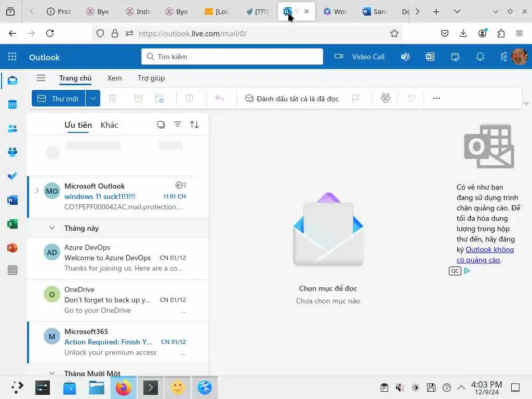Screen dimensions: 532x399
Task: Open the file manager taskbar icon
Action: (x=96, y=388)
